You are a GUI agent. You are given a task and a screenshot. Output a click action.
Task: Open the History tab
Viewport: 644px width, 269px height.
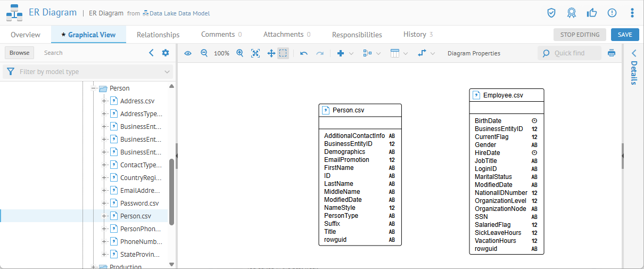click(x=415, y=35)
